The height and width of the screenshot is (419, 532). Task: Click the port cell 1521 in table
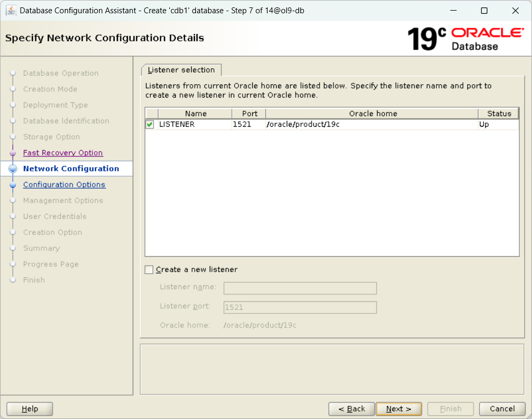(249, 125)
